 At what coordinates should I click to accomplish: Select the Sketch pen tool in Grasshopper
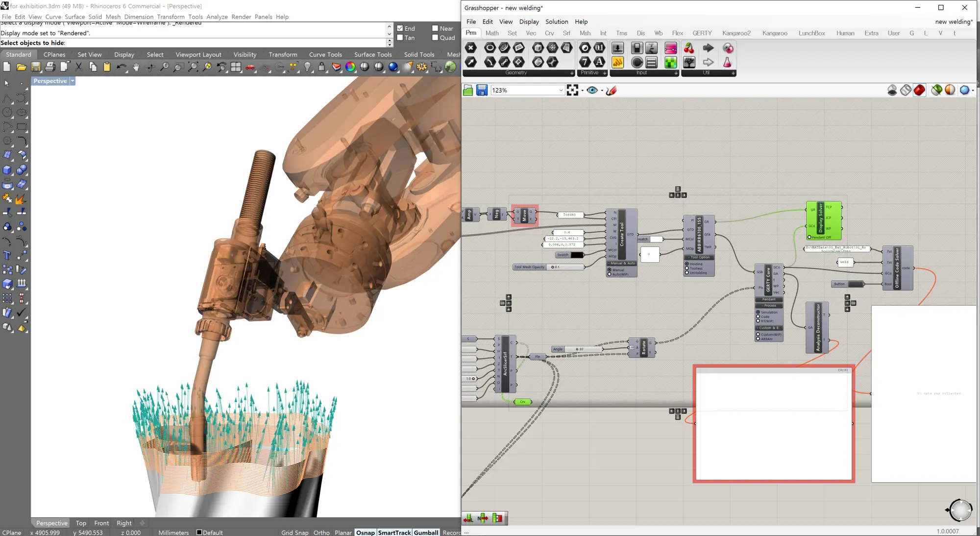coord(611,90)
